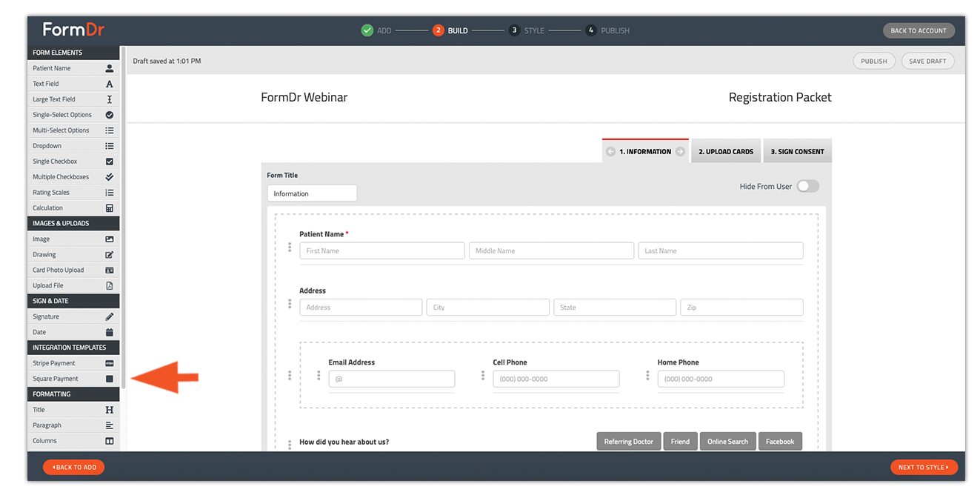Click the BUILD step indicator
The height and width of the screenshot is (501, 980).
point(450,30)
